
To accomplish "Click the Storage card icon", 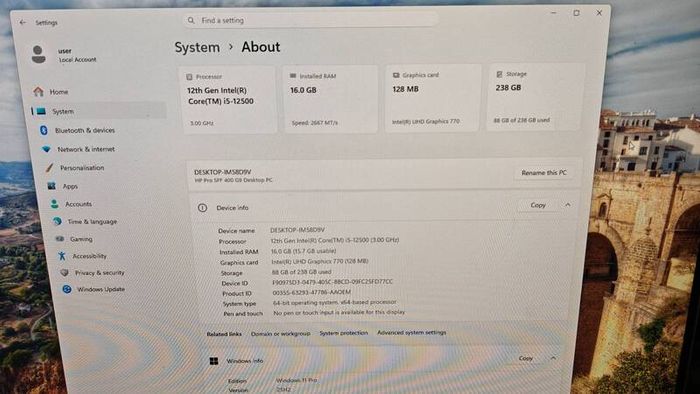I will tap(500, 74).
